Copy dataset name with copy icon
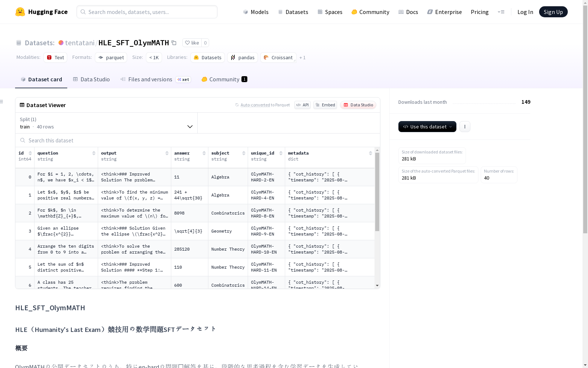 click(x=174, y=43)
